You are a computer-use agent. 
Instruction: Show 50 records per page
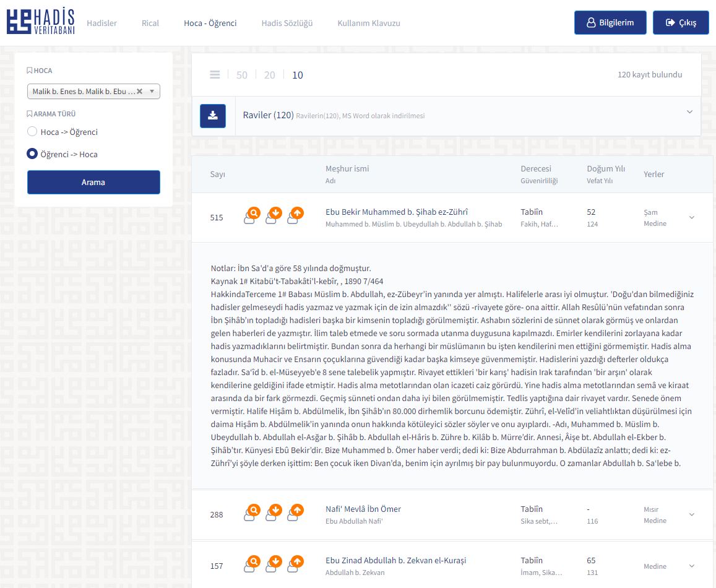[242, 75]
